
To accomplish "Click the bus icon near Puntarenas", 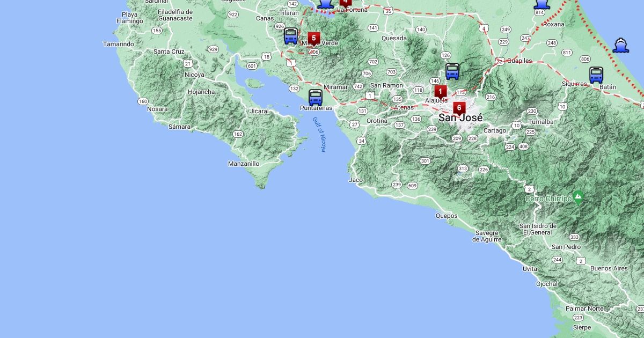I will (316, 98).
